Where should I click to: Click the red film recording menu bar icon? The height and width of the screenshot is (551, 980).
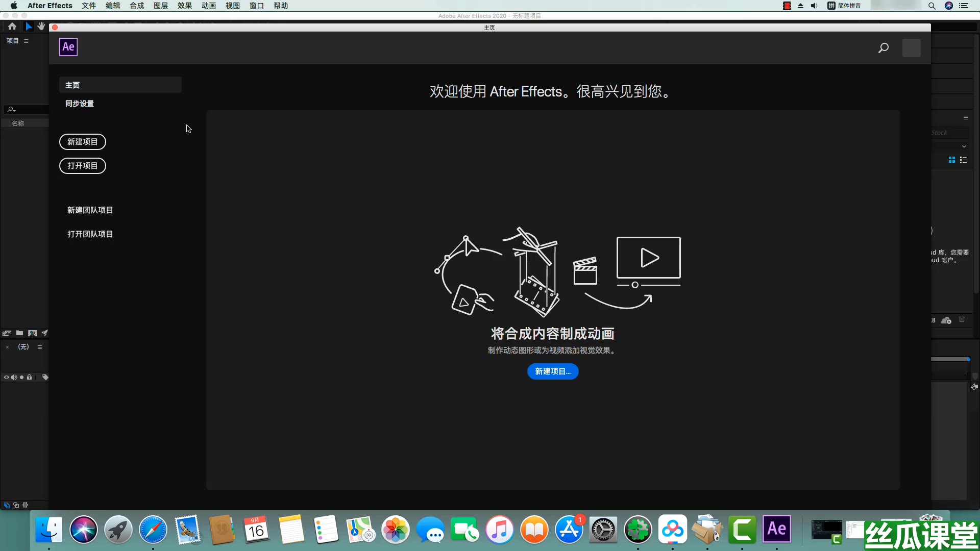pyautogui.click(x=787, y=6)
